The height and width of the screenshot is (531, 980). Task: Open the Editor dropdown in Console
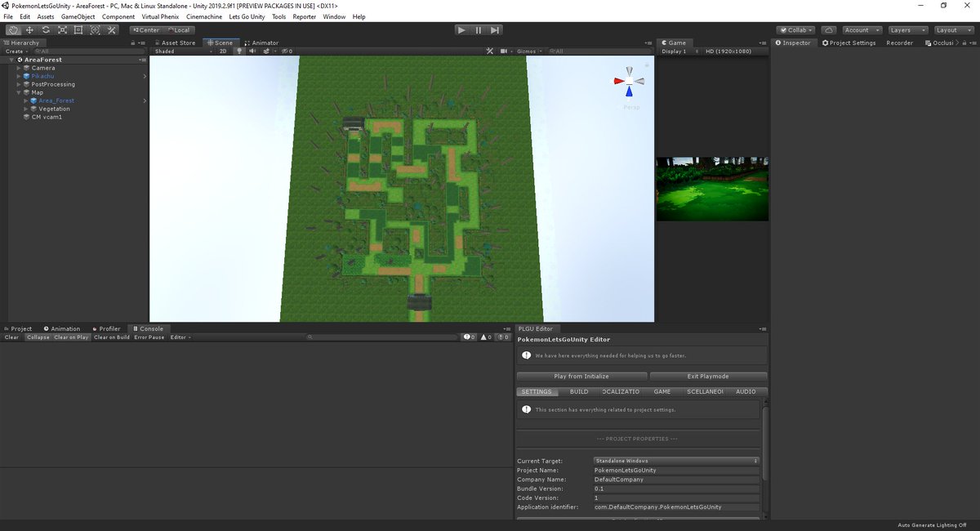click(x=180, y=337)
